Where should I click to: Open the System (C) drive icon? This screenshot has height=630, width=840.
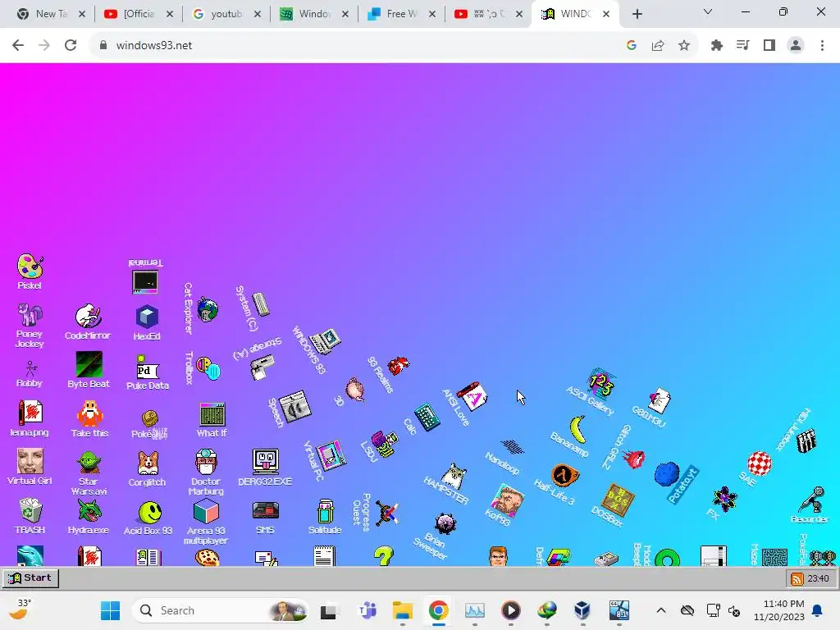[261, 304]
